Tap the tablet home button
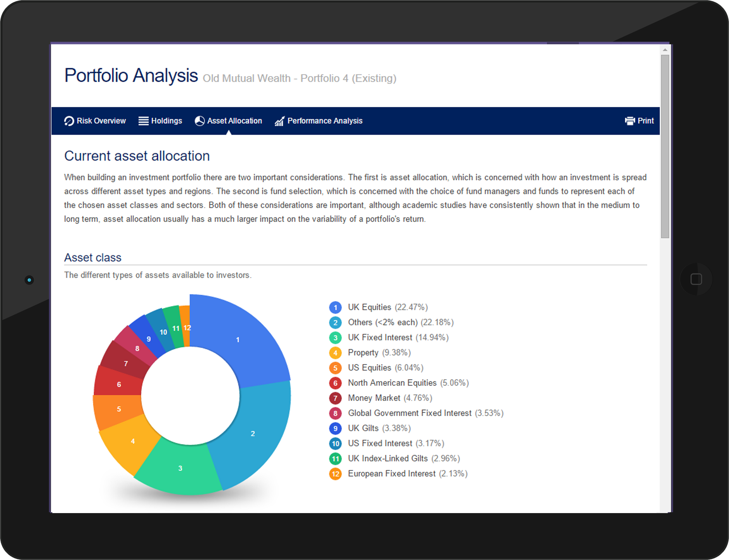Viewport: 729px width, 560px height. click(x=696, y=279)
